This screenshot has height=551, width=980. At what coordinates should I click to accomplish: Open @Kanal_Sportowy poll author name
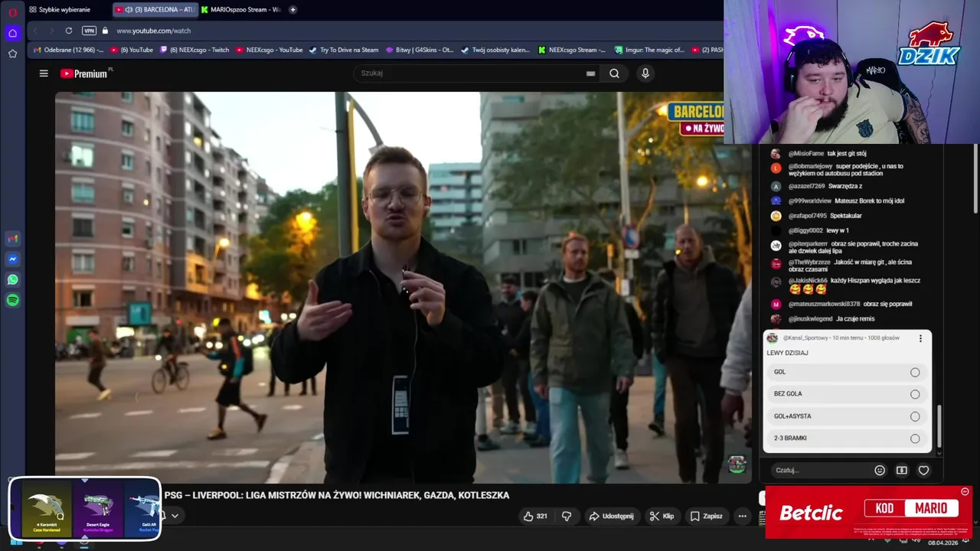coord(805,338)
